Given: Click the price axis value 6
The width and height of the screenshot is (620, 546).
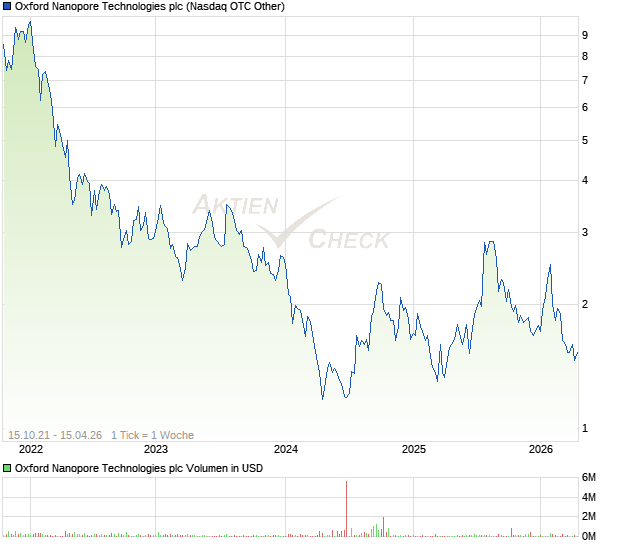Looking at the screenshot, I should coord(585,108).
